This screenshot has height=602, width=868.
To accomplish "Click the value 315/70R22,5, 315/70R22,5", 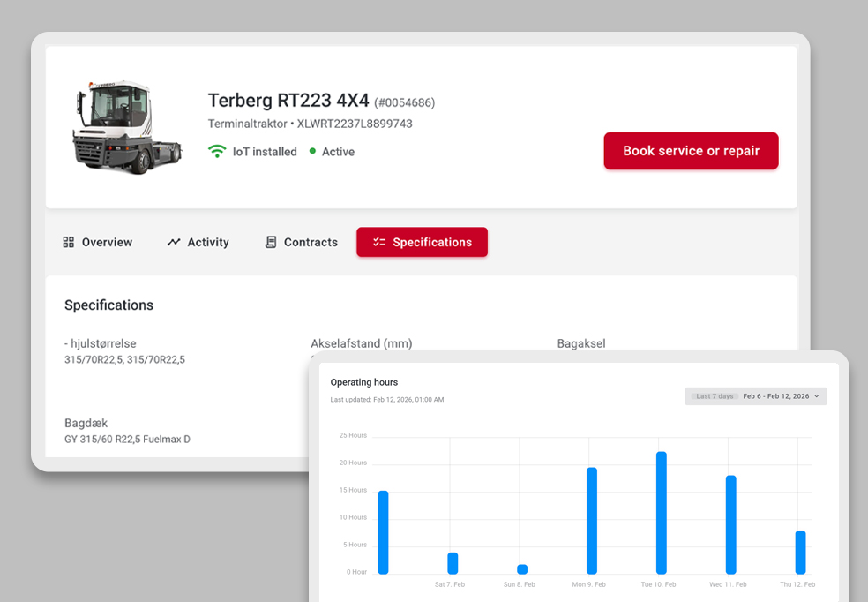I will pyautogui.click(x=124, y=359).
